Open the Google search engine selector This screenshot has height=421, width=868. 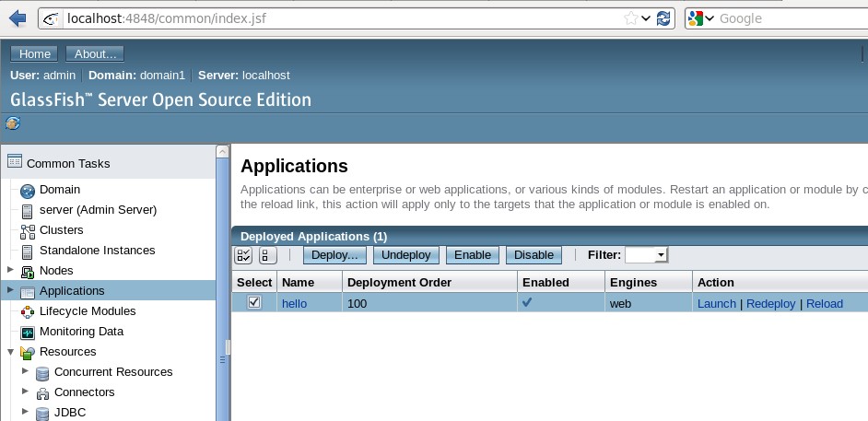tap(700, 18)
